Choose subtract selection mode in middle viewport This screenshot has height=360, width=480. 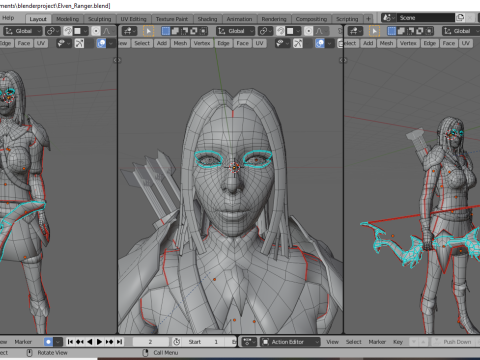click(x=184, y=31)
